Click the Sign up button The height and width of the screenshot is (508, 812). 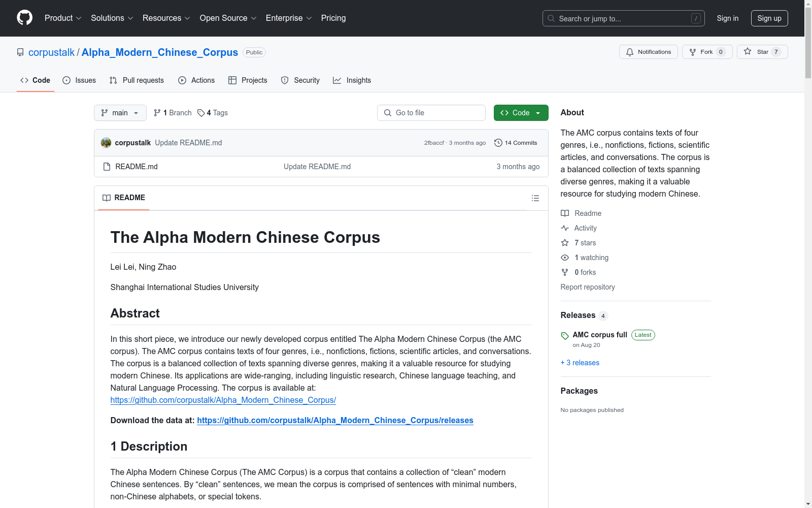769,18
